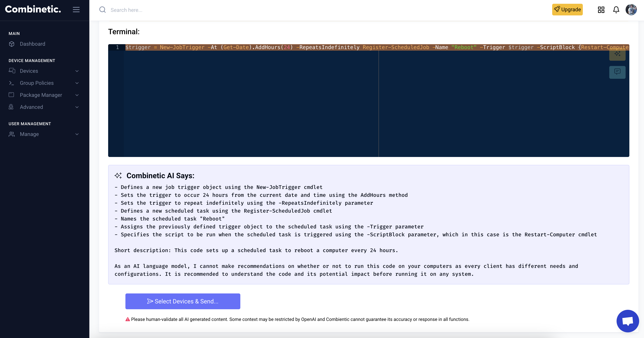The height and width of the screenshot is (338, 644).
Task: Open the user profile avatar
Action: click(x=631, y=10)
